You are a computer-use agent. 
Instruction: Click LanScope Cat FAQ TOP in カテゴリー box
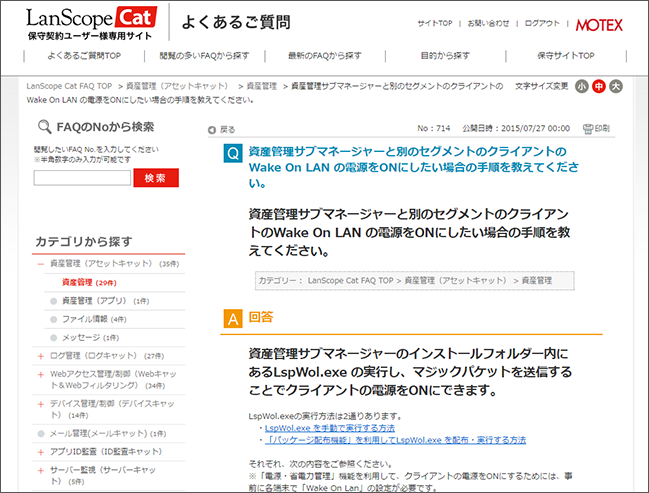coord(350,281)
